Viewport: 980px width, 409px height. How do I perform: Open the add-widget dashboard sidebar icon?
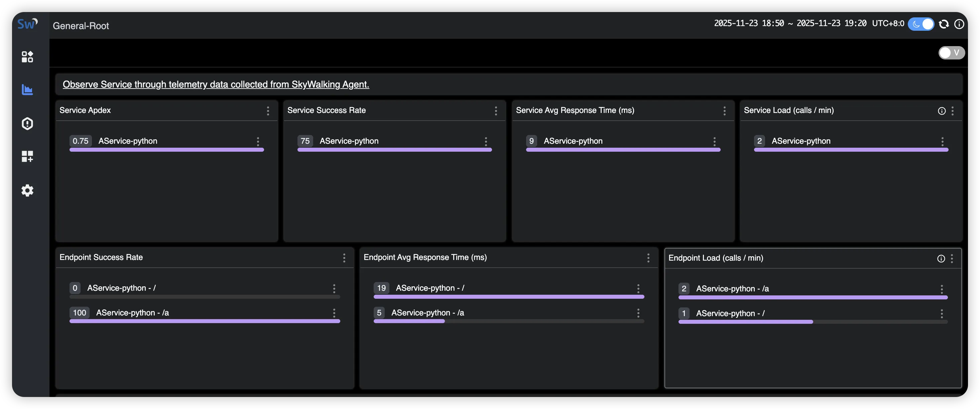coord(27,156)
